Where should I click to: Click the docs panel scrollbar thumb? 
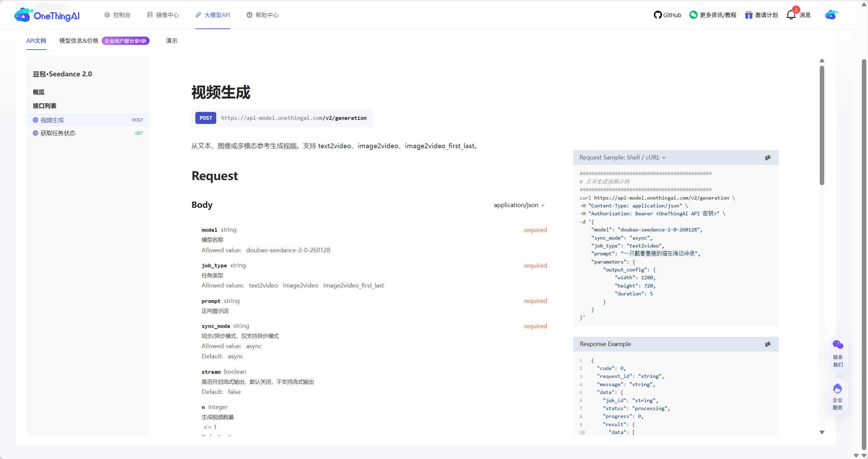(822, 125)
